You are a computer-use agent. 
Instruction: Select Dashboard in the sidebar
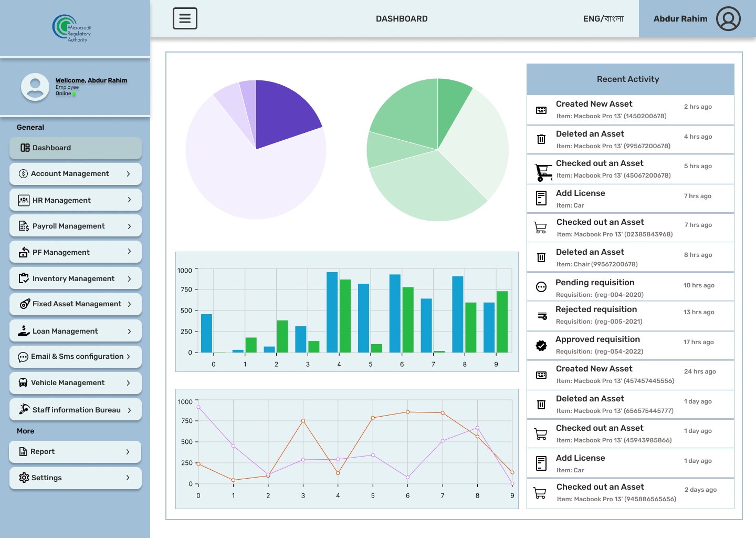click(x=76, y=148)
